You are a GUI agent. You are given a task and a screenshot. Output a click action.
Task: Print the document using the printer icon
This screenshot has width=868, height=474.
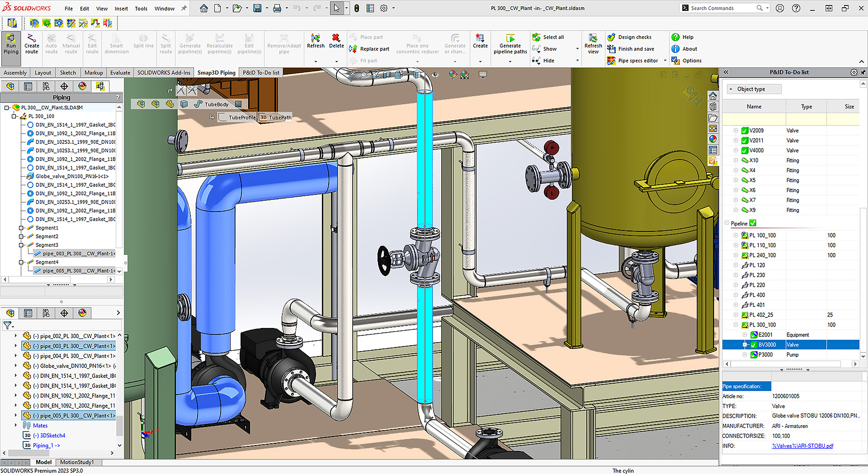[277, 8]
